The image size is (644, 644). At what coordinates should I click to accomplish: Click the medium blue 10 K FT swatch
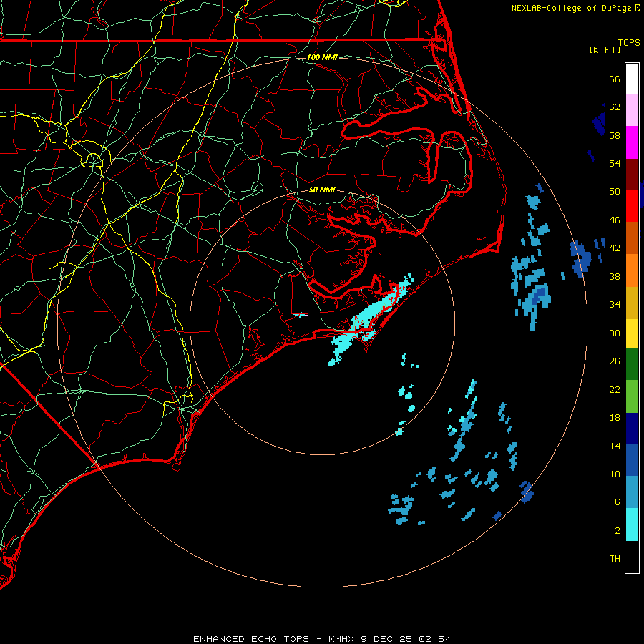pyautogui.click(x=632, y=460)
